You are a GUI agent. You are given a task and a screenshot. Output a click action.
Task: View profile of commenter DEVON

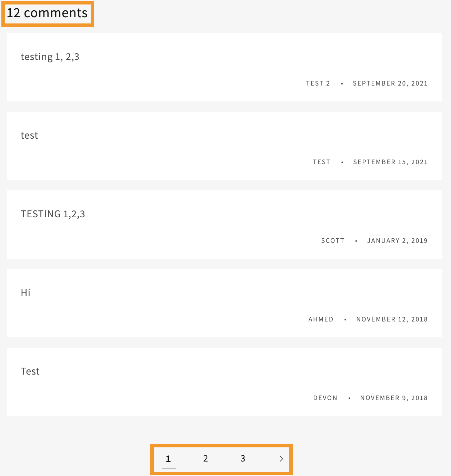pyautogui.click(x=325, y=398)
